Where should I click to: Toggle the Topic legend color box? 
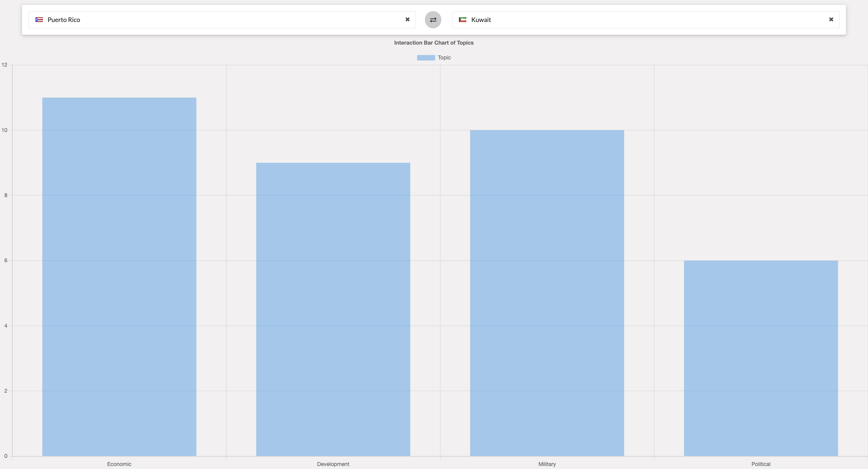[426, 58]
